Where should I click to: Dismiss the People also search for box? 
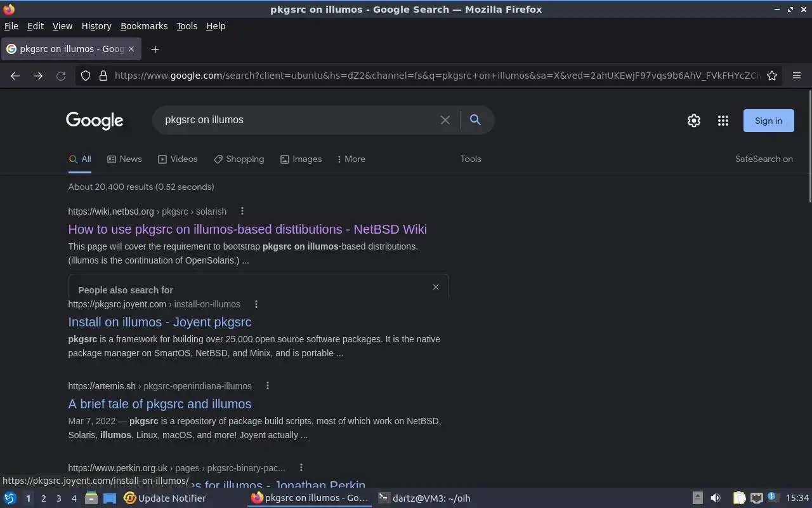pyautogui.click(x=436, y=287)
